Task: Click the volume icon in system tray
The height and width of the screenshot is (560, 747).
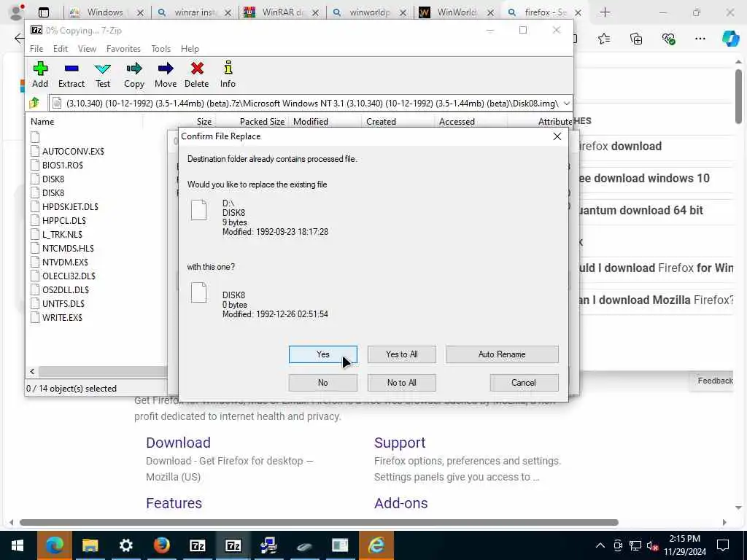Action: 652,545
